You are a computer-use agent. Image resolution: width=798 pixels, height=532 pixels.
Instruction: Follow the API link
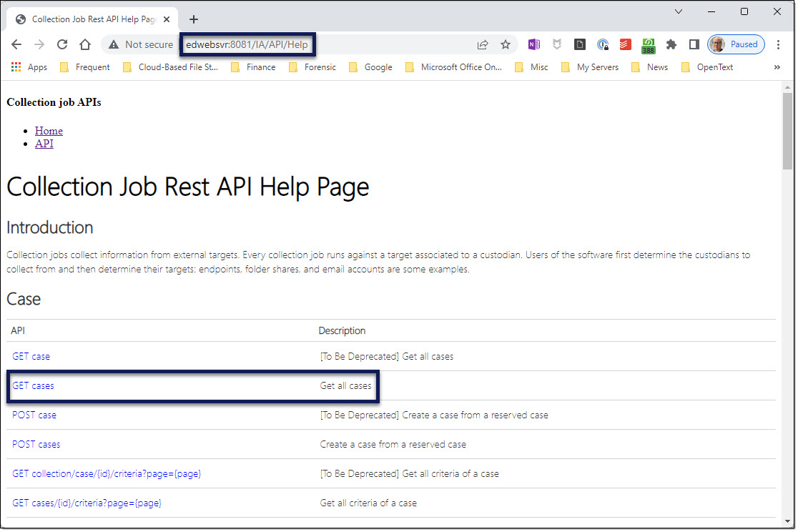tap(44, 144)
